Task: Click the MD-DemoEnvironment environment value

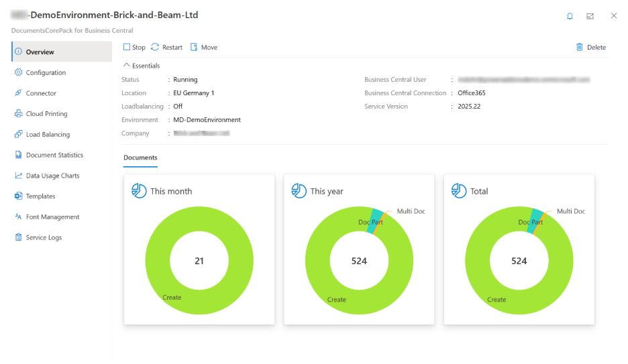Action: pyautogui.click(x=207, y=119)
